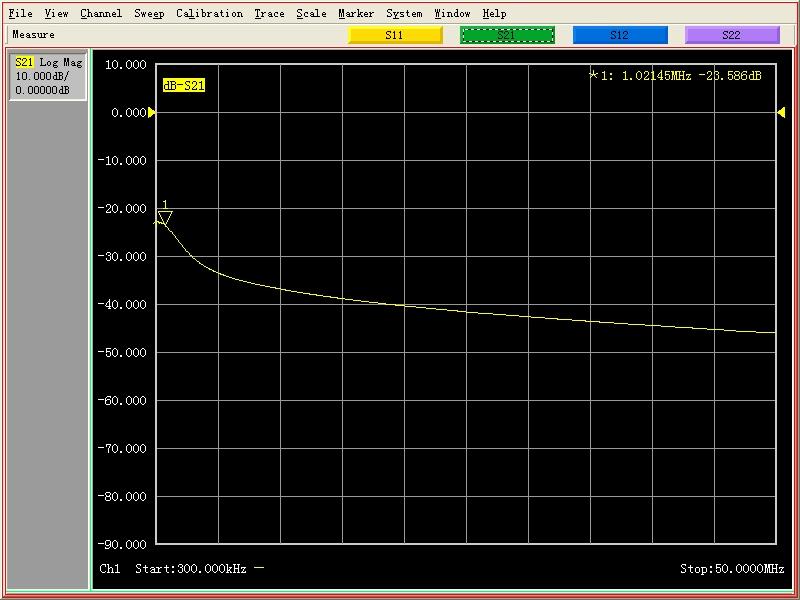This screenshot has width=800, height=600.
Task: Open the System menu
Action: 404,13
